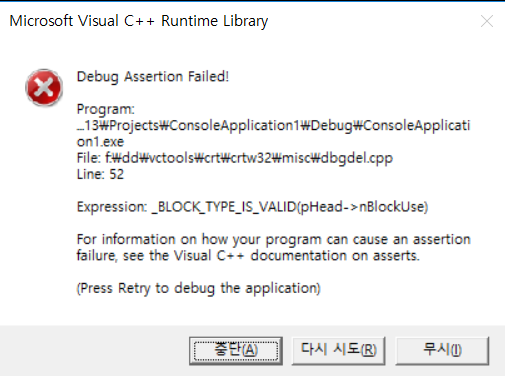Click the Line: 52 text
The width and height of the screenshot is (505, 376).
click(100, 174)
